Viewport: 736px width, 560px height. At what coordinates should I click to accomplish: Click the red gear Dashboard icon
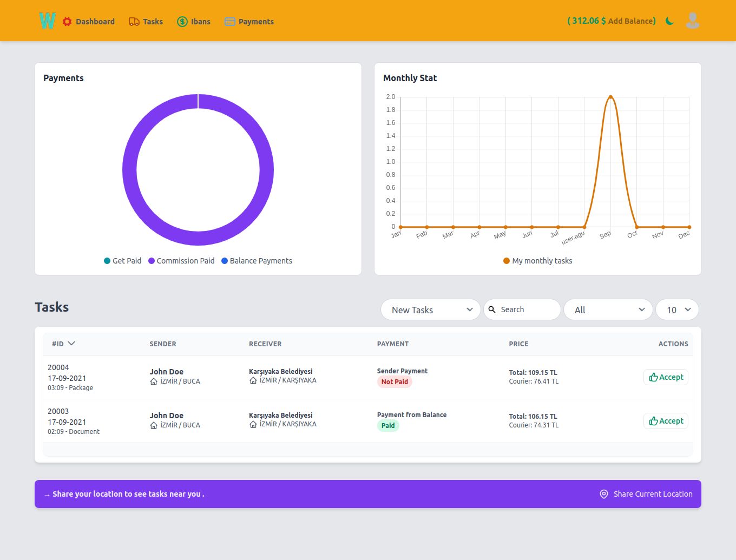click(67, 22)
